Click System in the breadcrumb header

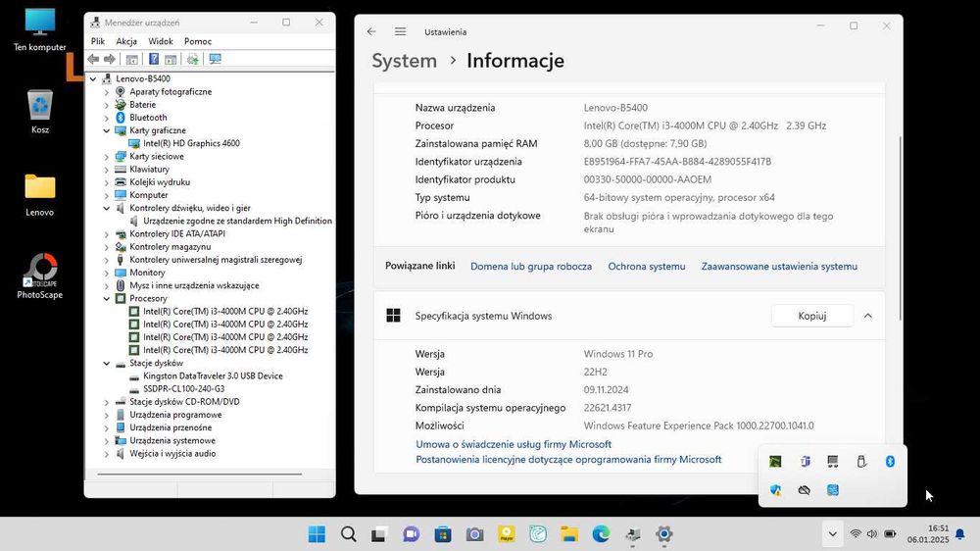click(x=405, y=61)
